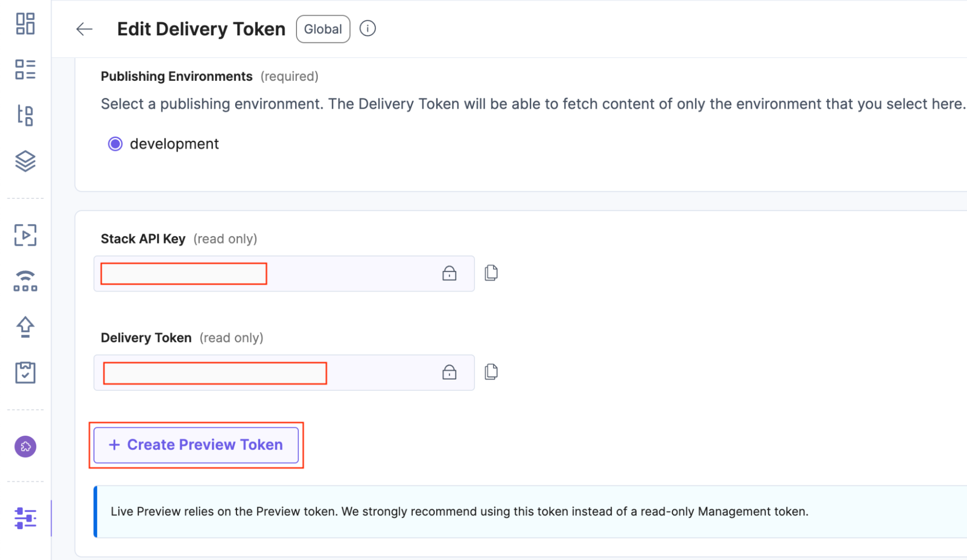The width and height of the screenshot is (967, 560).
Task: Click the info icon beside Global badge
Action: coord(368,29)
